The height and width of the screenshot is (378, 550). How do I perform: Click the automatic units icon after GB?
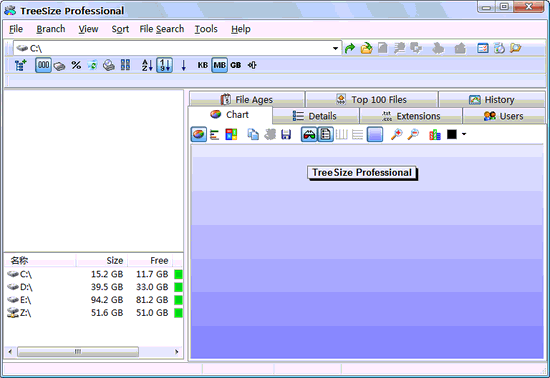click(252, 65)
